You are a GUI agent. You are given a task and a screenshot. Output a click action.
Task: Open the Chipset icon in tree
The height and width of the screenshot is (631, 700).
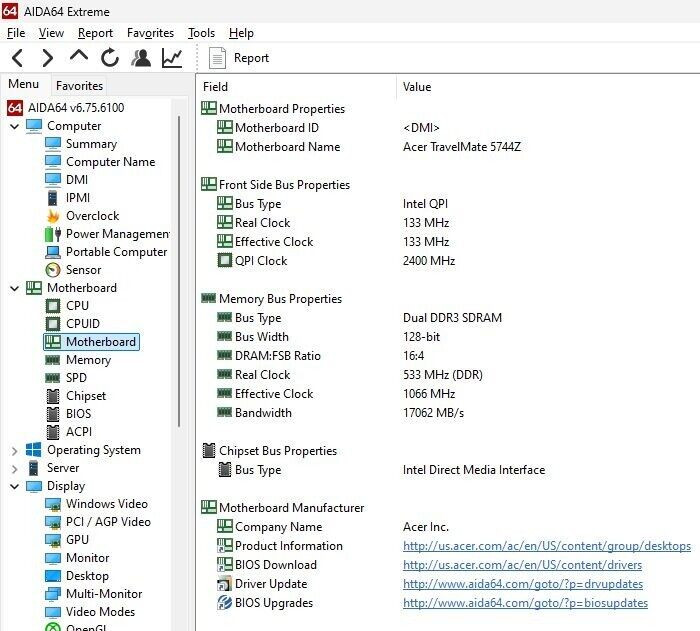[x=53, y=396]
